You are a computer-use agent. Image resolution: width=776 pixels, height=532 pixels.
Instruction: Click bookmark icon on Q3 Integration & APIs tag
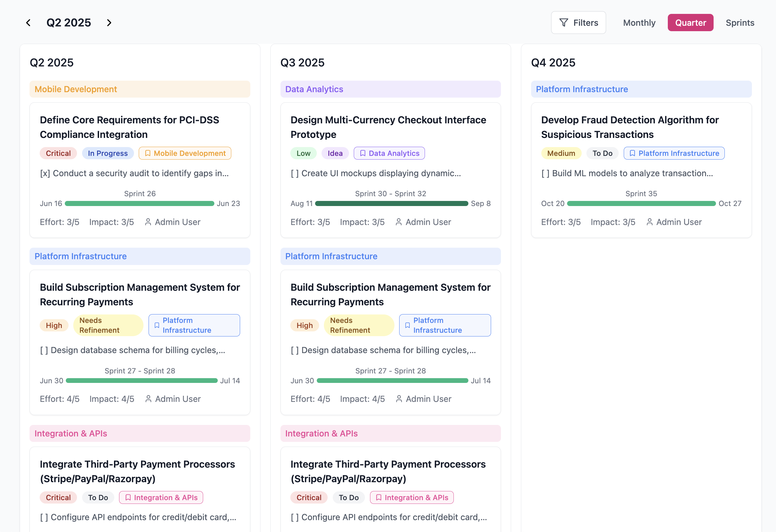click(x=379, y=497)
